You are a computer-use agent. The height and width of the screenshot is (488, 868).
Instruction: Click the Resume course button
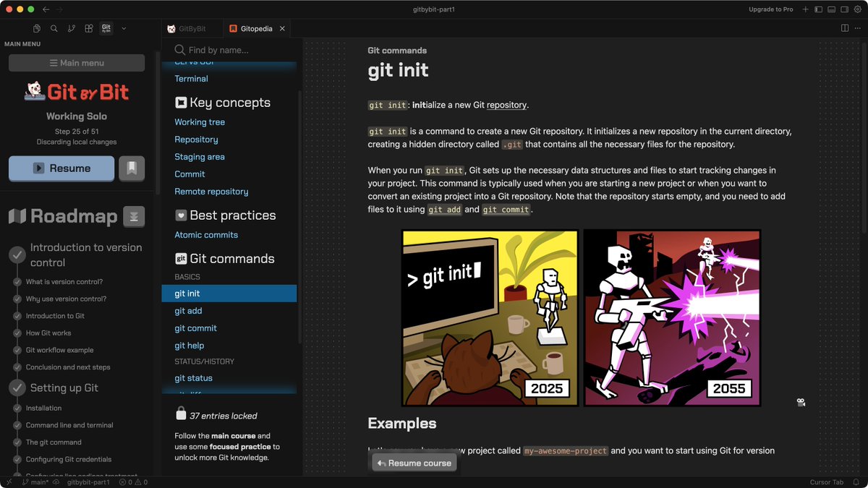414,463
